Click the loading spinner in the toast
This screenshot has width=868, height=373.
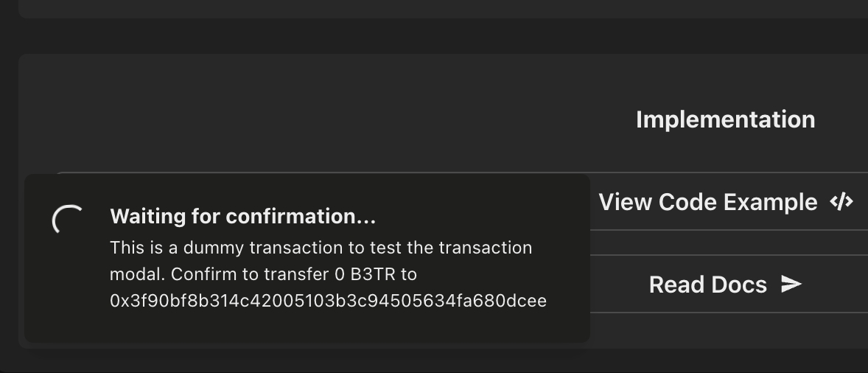[67, 219]
